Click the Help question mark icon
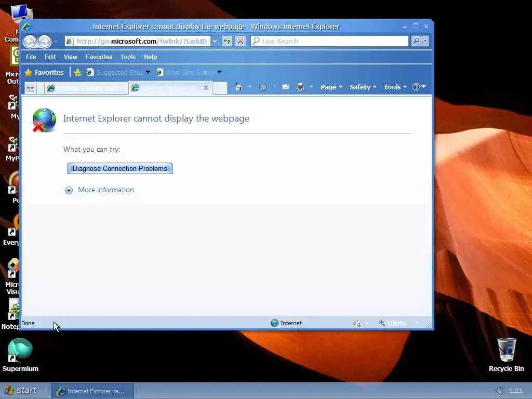Screen dimensions: 532x399 tap(416, 87)
